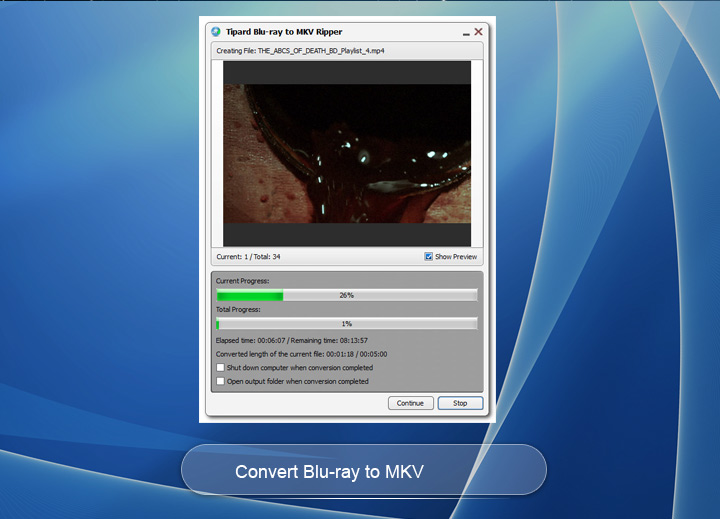Click the 'Current: 1 / Total: 34' text

(248, 257)
